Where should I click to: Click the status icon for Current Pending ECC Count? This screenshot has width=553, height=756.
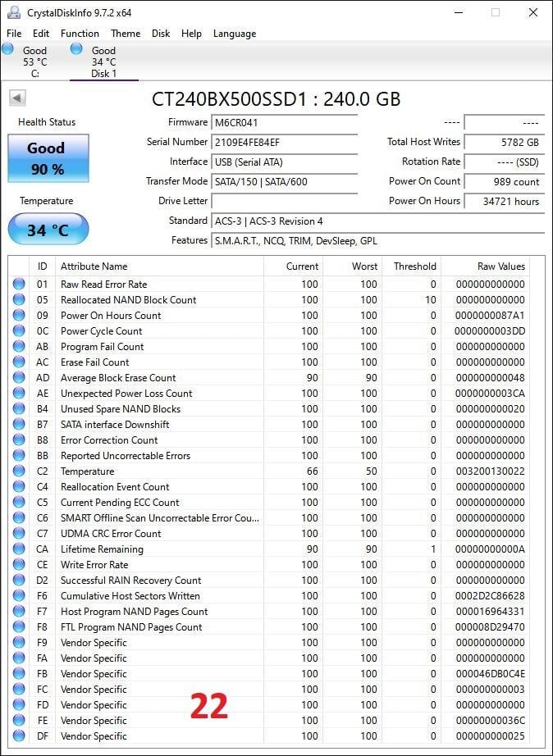(19, 503)
